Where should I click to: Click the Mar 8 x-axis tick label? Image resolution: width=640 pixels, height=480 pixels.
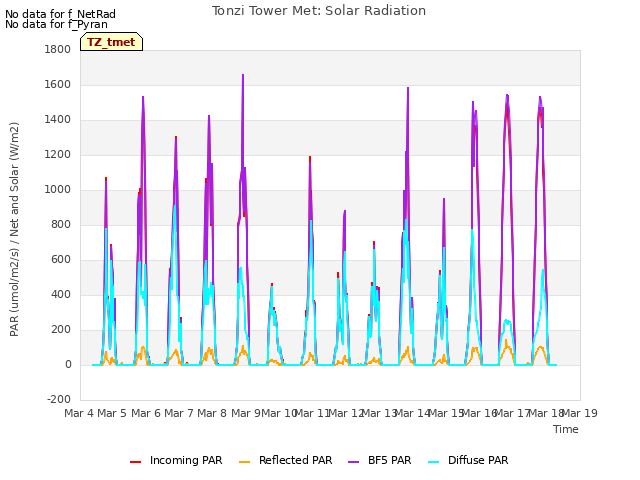(212, 413)
